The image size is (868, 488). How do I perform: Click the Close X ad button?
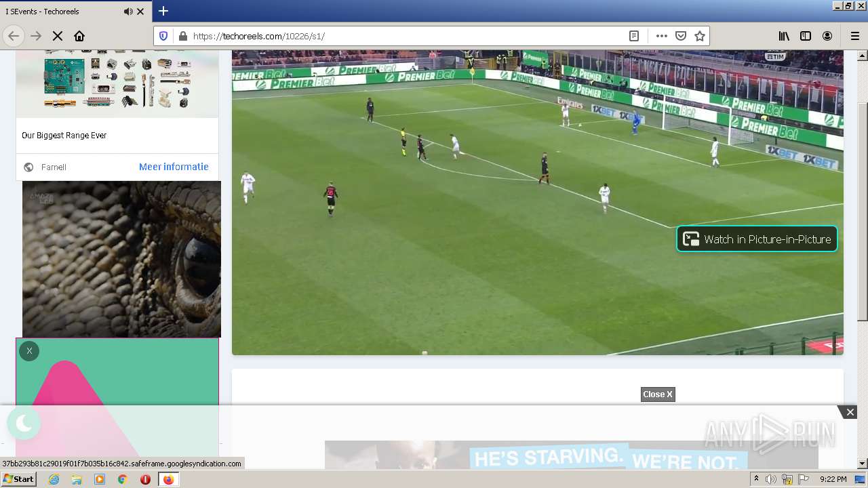point(658,394)
